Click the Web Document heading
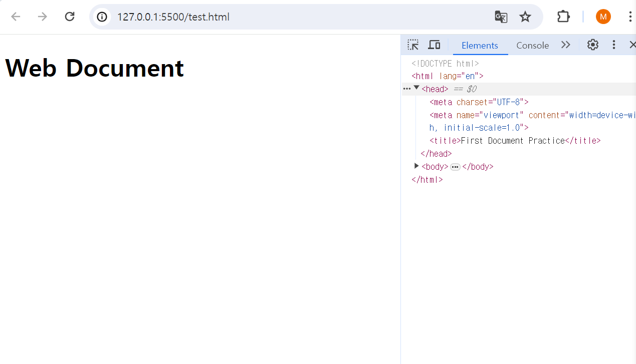Image resolution: width=636 pixels, height=364 pixels. pos(95,68)
